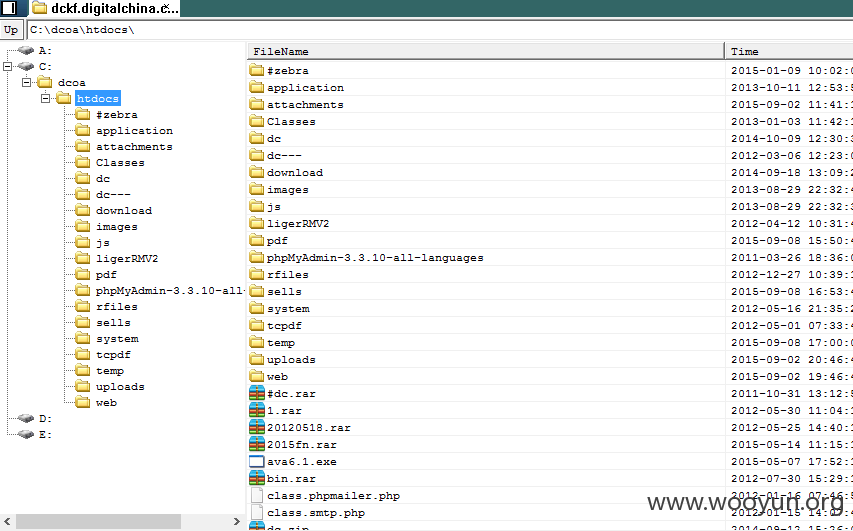Select ligerRMV2 row in file list

coord(550,224)
